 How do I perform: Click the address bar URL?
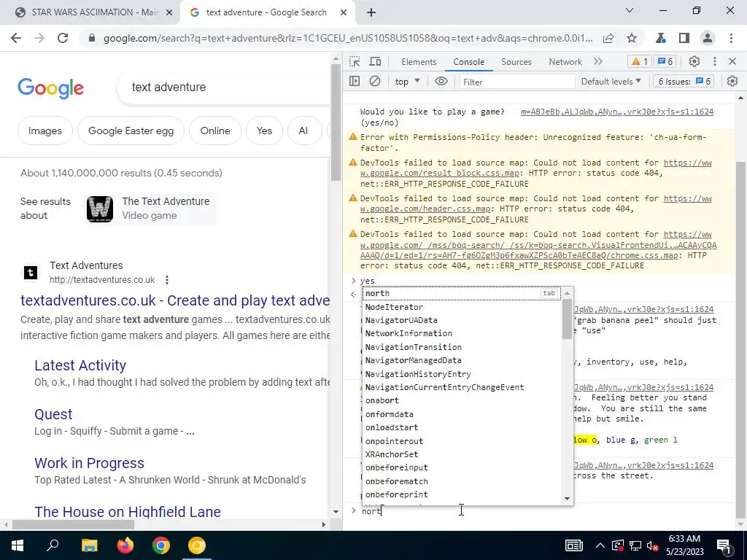(348, 39)
